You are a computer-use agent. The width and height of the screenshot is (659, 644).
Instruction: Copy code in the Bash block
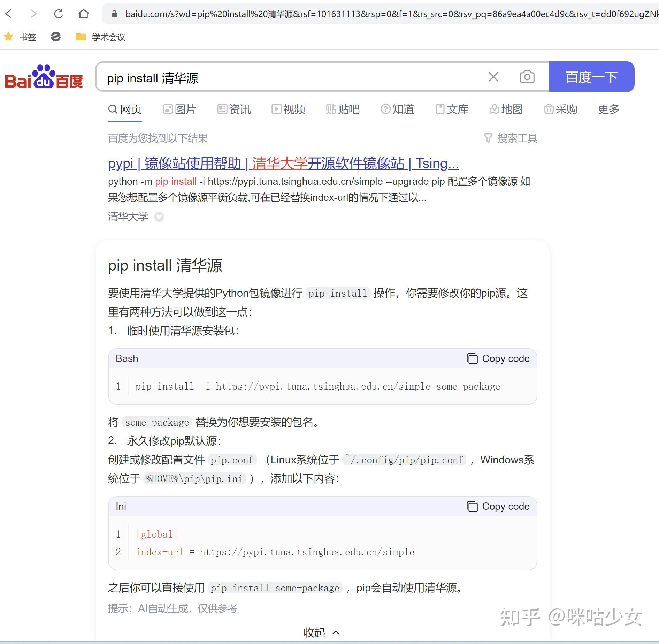pyautogui.click(x=498, y=358)
